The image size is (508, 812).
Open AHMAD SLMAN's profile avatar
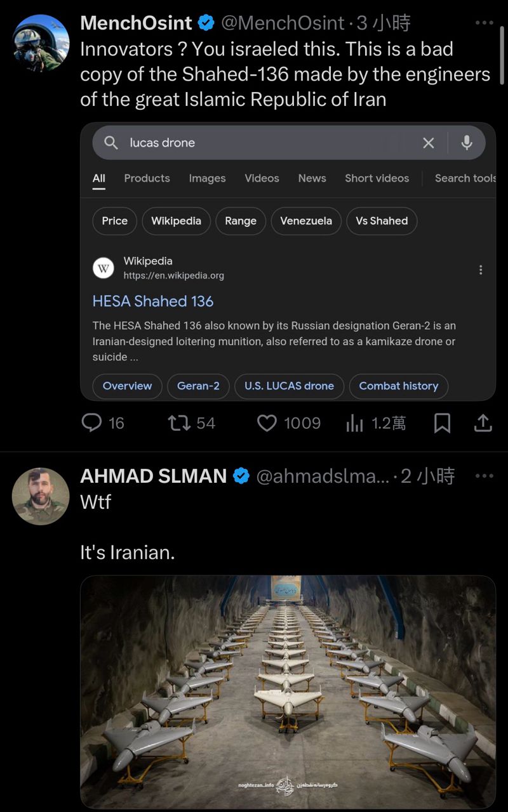(x=41, y=496)
